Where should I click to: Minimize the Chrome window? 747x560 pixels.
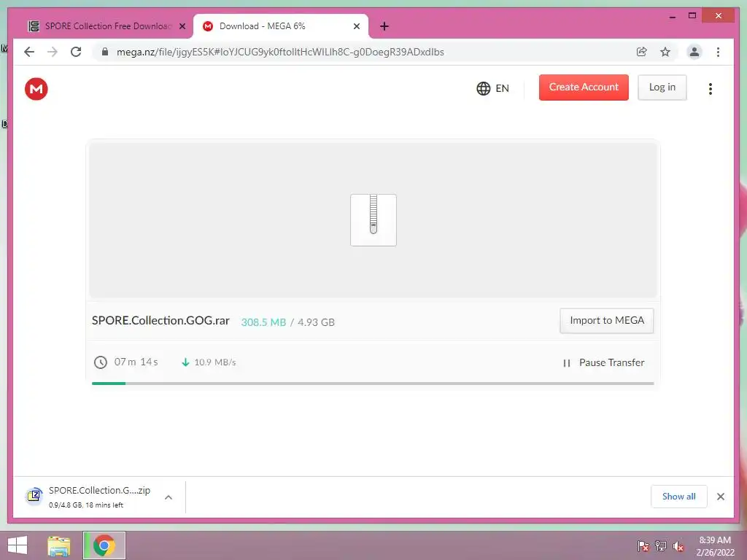pos(672,16)
